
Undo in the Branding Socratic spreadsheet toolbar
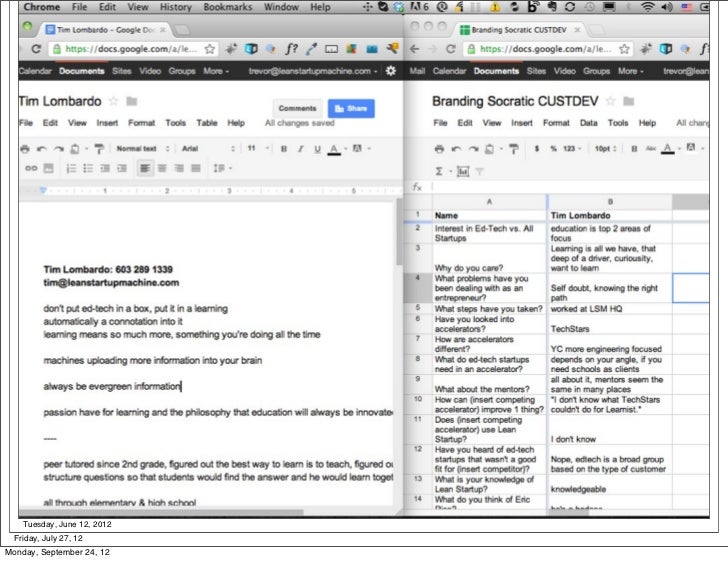click(x=456, y=149)
